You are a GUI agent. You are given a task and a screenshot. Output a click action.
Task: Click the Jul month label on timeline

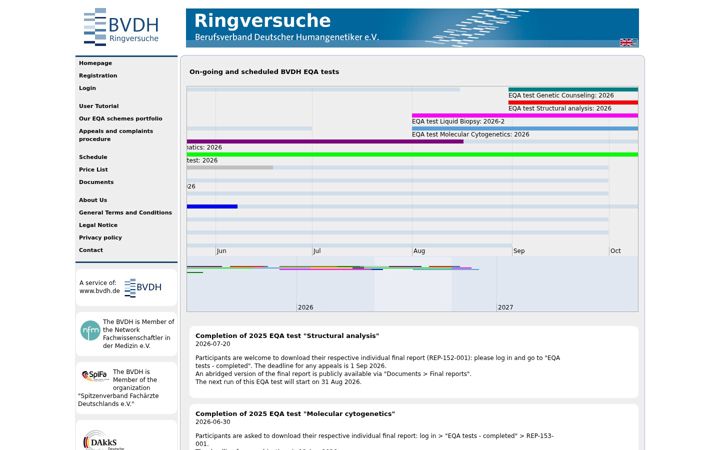click(317, 251)
